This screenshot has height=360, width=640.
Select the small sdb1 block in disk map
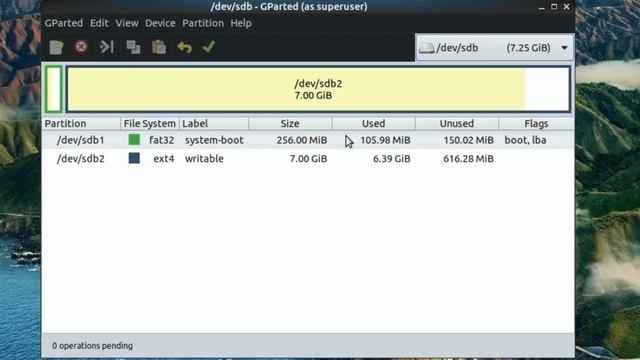(54, 89)
